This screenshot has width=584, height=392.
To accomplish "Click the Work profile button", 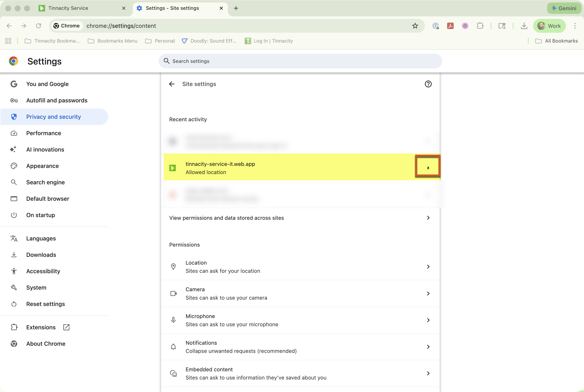I will (x=549, y=26).
